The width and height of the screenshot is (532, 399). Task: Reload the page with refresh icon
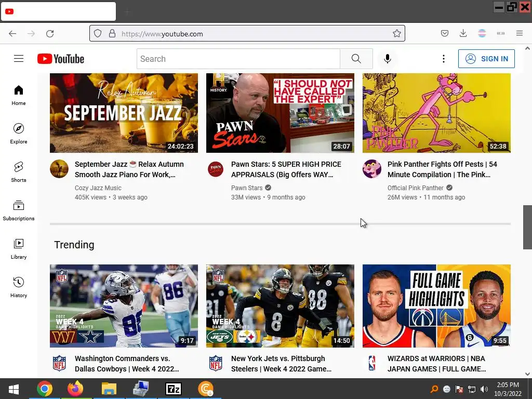[x=50, y=34]
